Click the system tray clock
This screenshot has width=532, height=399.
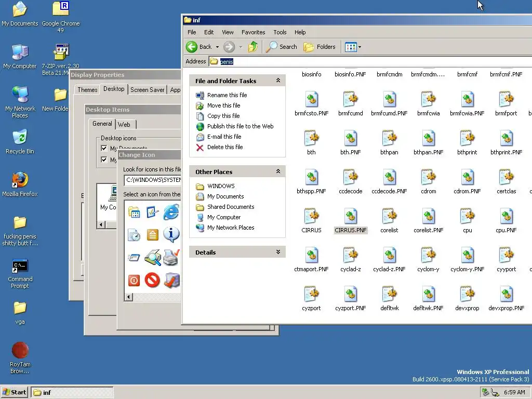coord(514,392)
